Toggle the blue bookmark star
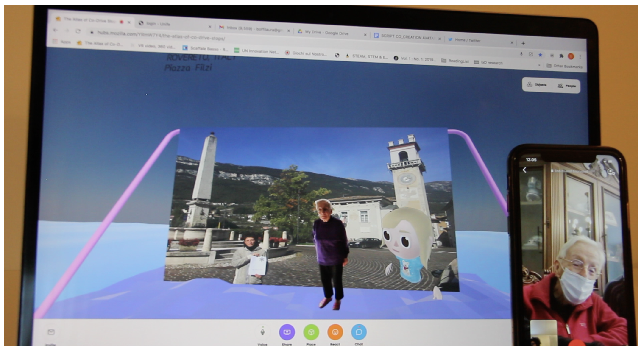Screen dimensions: 644x351 pos(540,55)
